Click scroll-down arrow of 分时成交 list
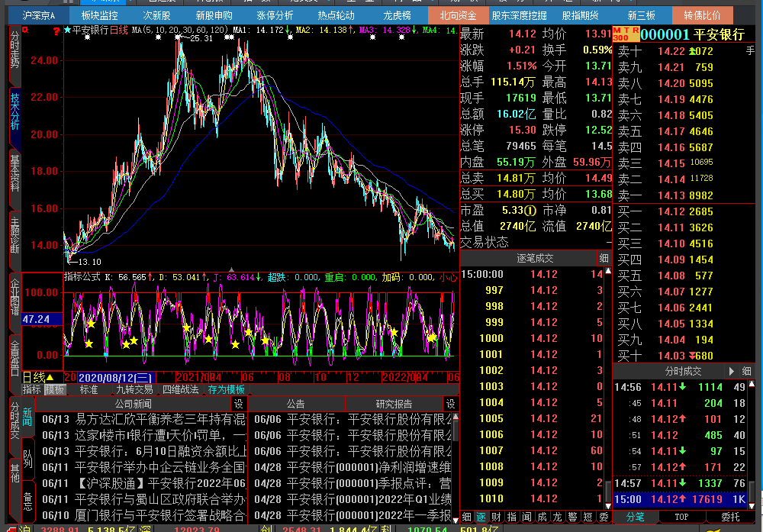Image resolution: width=763 pixels, height=532 pixels. click(x=752, y=506)
